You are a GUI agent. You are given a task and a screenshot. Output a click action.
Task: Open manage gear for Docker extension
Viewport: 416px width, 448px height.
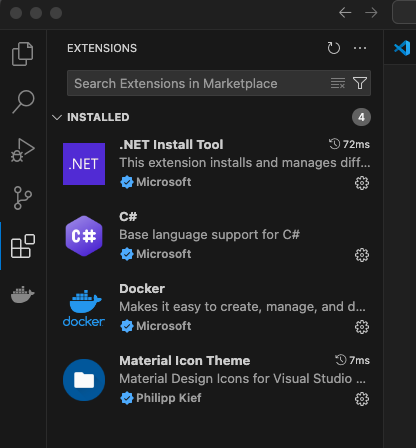(x=362, y=327)
